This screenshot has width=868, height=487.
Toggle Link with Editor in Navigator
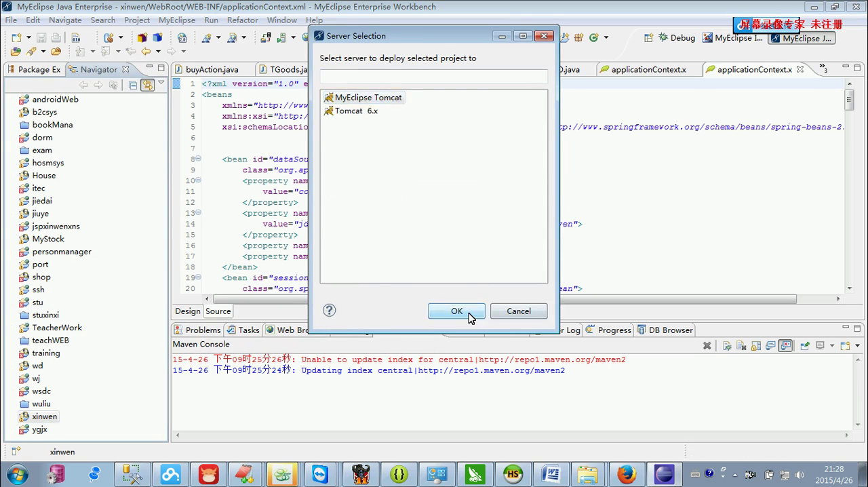[x=147, y=85]
